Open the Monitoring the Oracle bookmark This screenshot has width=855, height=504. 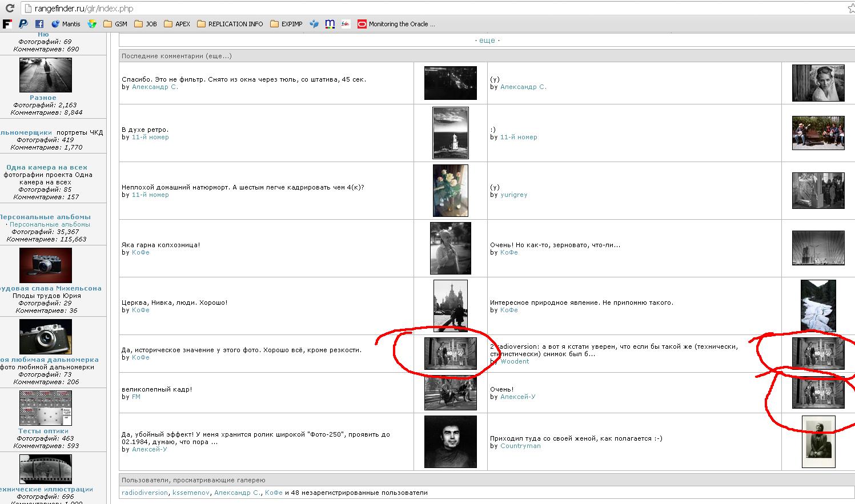[x=396, y=24]
